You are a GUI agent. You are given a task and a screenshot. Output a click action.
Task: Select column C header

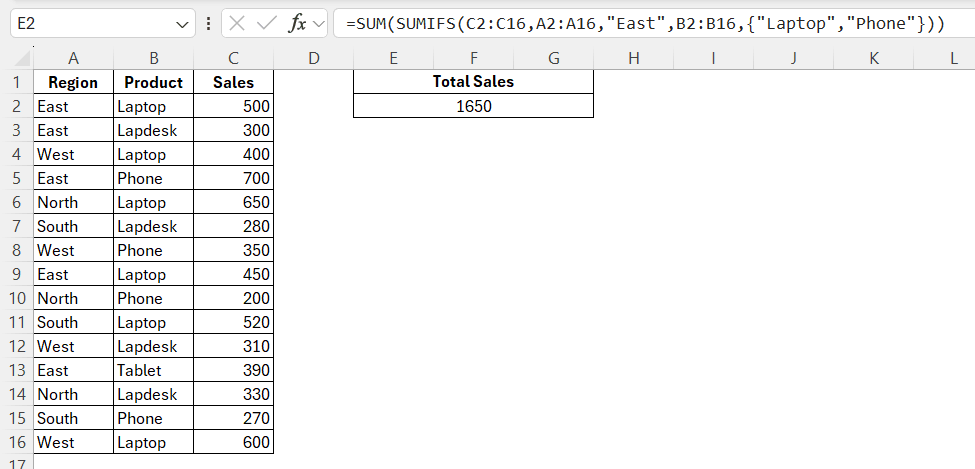[233, 59]
